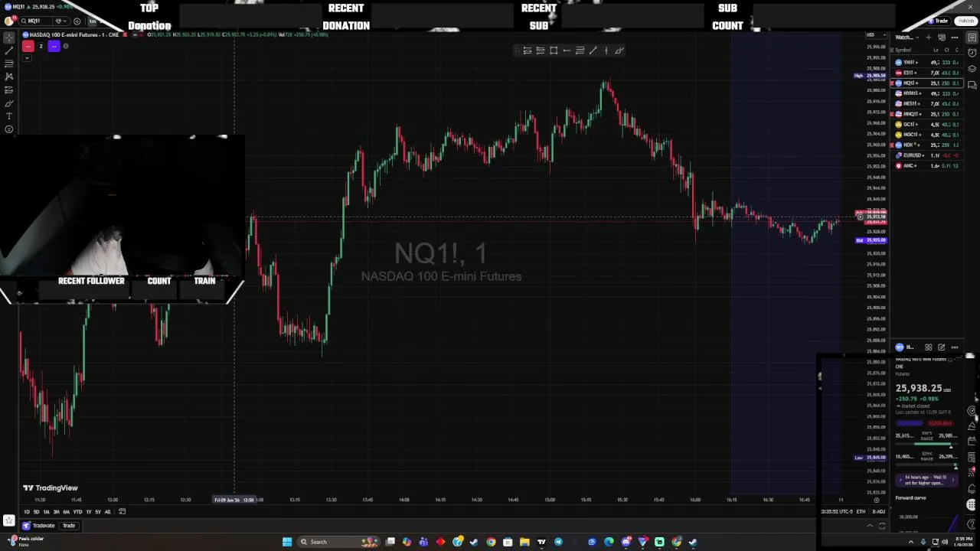Select MGC1! in the watchlist
Viewport: 980px width, 551px height.
[928, 135]
